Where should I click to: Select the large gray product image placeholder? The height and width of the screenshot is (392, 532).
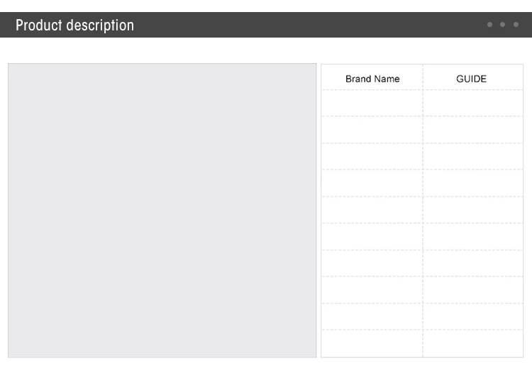point(162,211)
